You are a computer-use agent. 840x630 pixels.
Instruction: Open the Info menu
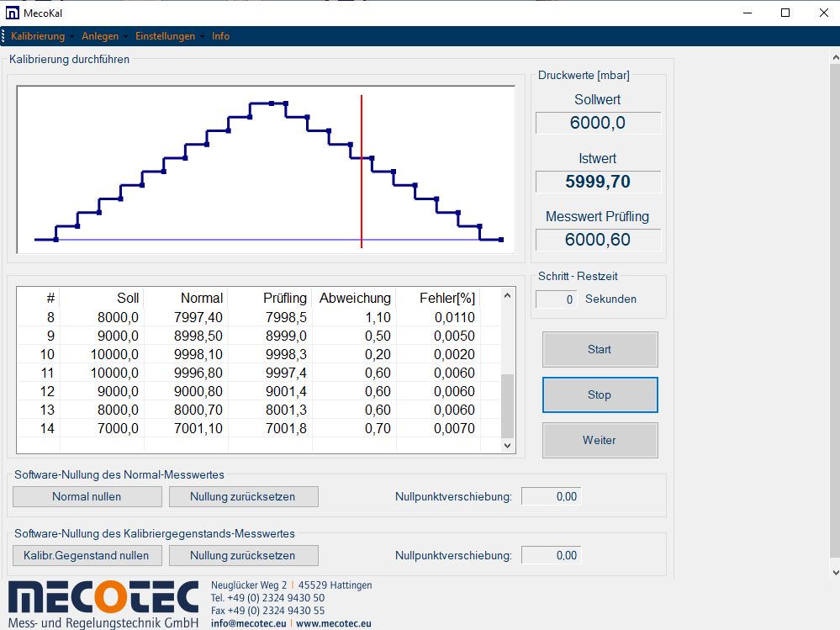[220, 36]
